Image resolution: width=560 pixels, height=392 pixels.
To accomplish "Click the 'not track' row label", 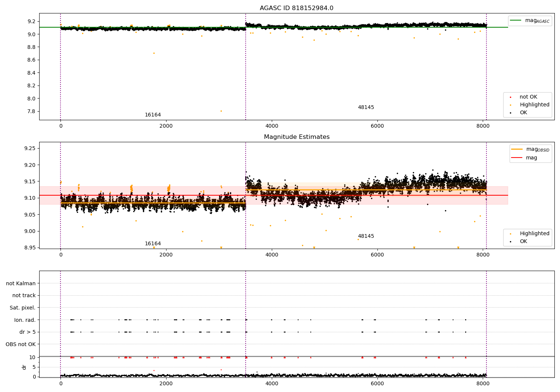I will tap(24, 296).
